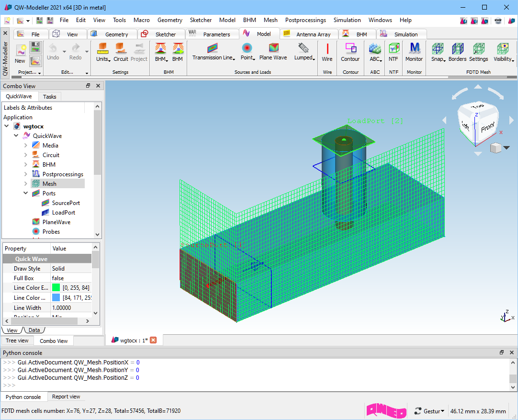
Task: Close the Python console panel
Action: [x=512, y=352]
